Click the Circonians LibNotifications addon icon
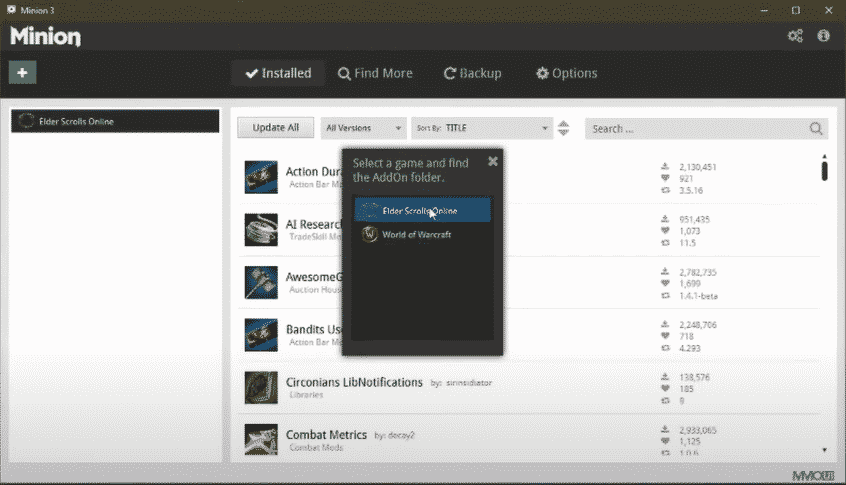The width and height of the screenshot is (846, 485). [x=261, y=387]
